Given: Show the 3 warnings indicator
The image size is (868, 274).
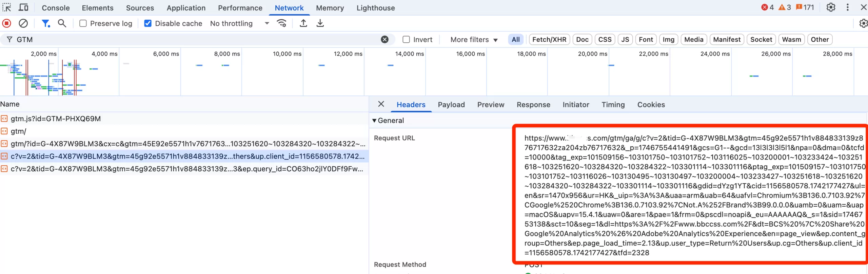Looking at the screenshot, I should 785,7.
